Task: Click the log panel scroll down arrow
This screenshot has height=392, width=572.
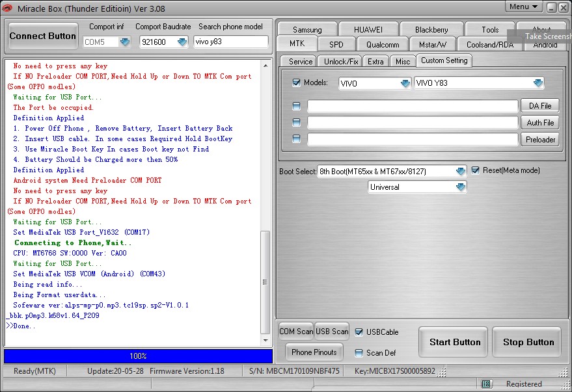Action: (266, 341)
